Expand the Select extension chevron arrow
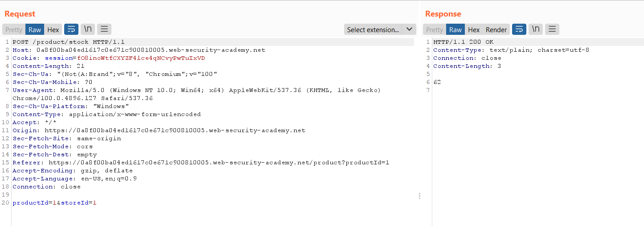 click(409, 29)
